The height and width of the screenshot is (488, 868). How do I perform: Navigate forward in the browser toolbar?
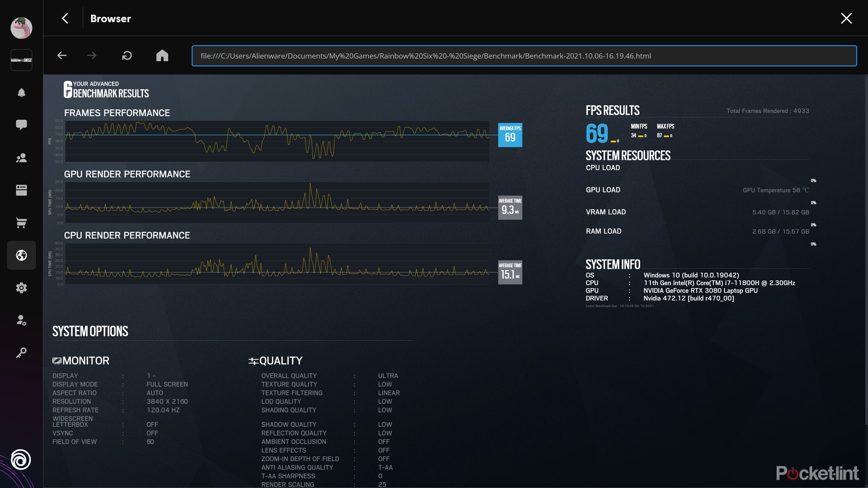92,56
